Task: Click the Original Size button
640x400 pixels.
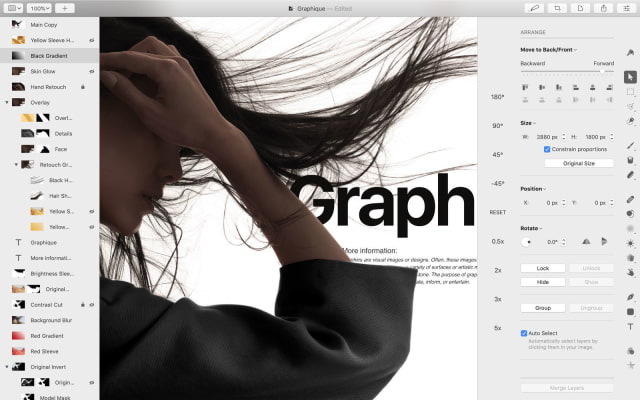Action: (578, 163)
